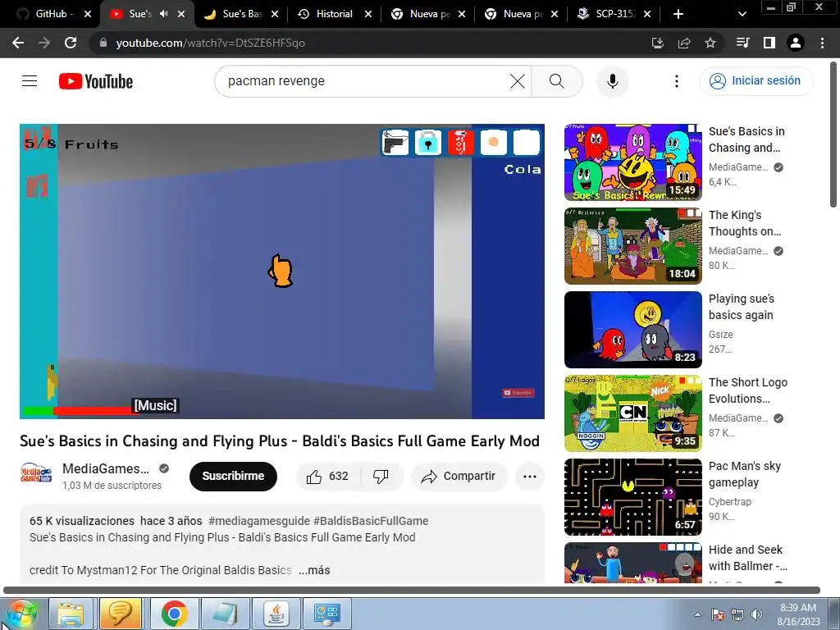View site info via the padlock
This screenshot has height=630, width=840.
click(x=103, y=43)
